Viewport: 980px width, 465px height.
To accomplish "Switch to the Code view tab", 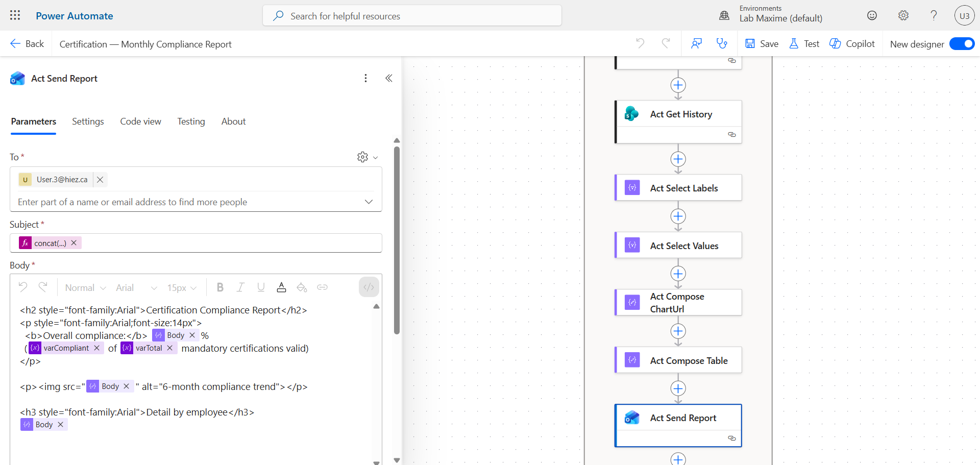I will [x=140, y=121].
